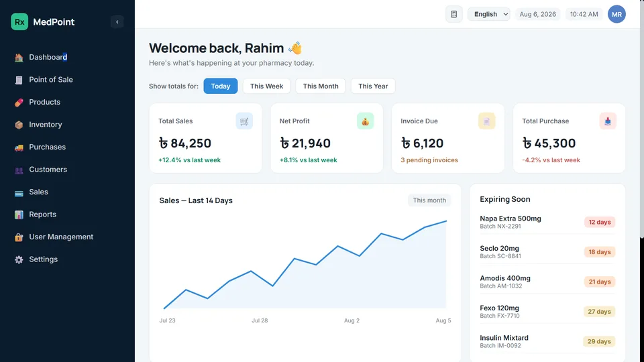
Task: Click the Amodis 400mg entry
Action: pyautogui.click(x=504, y=282)
